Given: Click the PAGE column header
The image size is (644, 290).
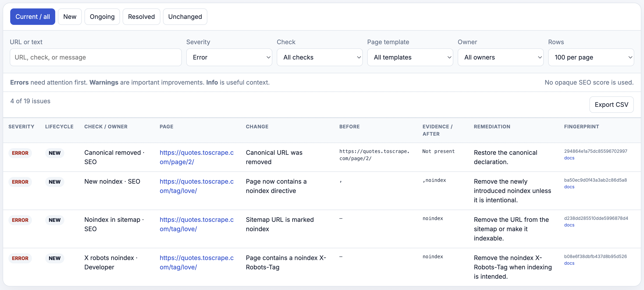Looking at the screenshot, I should (x=167, y=127).
